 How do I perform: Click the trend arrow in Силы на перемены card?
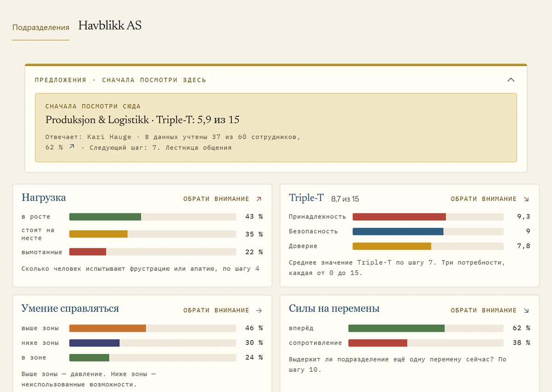tap(526, 310)
